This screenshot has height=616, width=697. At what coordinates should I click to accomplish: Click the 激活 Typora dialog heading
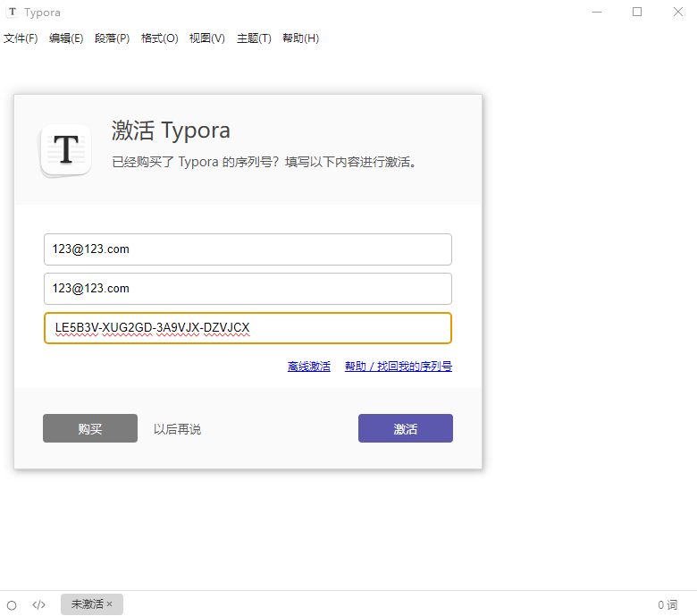tap(171, 131)
